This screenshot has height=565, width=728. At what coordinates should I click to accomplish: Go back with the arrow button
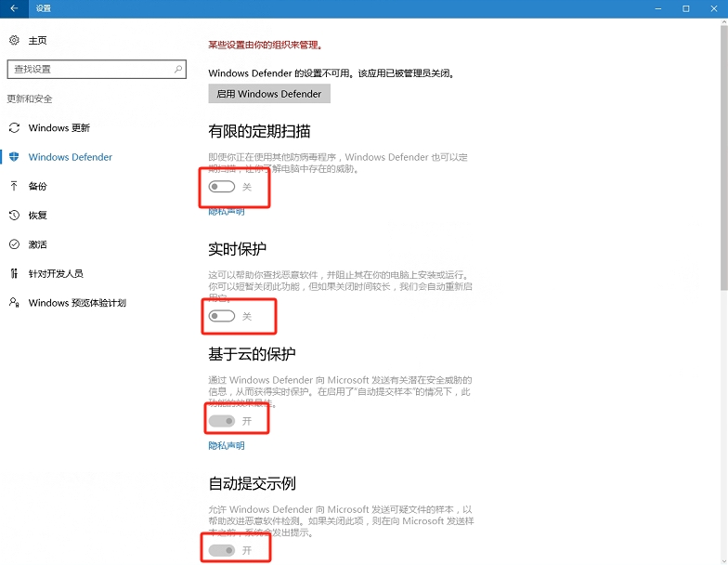coord(14,8)
